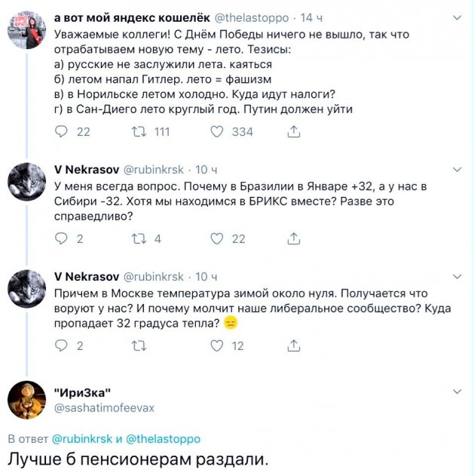Reply to thelastoppo's tweet about summer
474x476 pixels.
click(63, 132)
